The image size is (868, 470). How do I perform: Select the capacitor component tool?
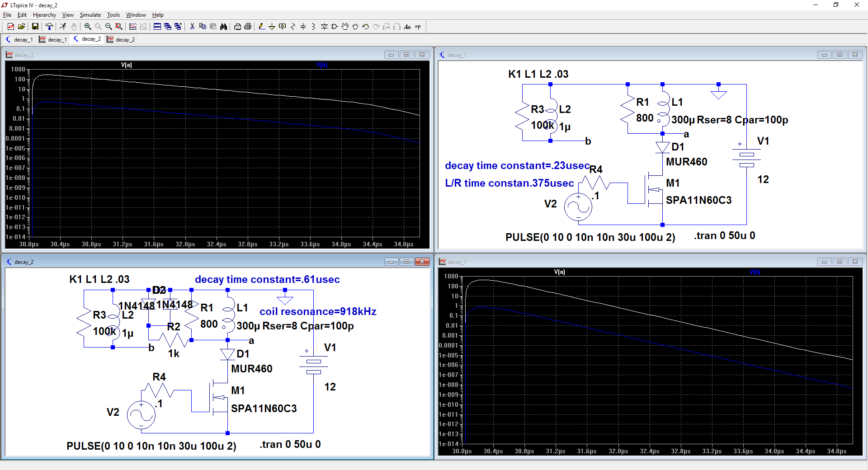pos(303,27)
